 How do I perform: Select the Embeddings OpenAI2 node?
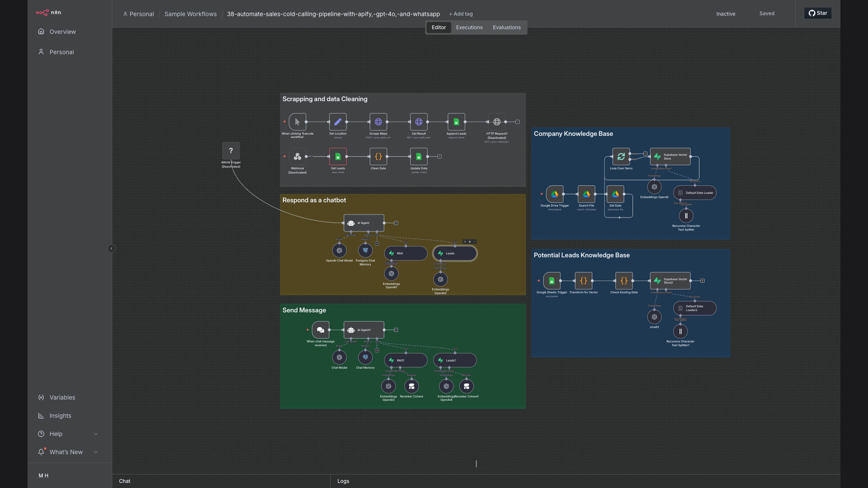coord(440,279)
